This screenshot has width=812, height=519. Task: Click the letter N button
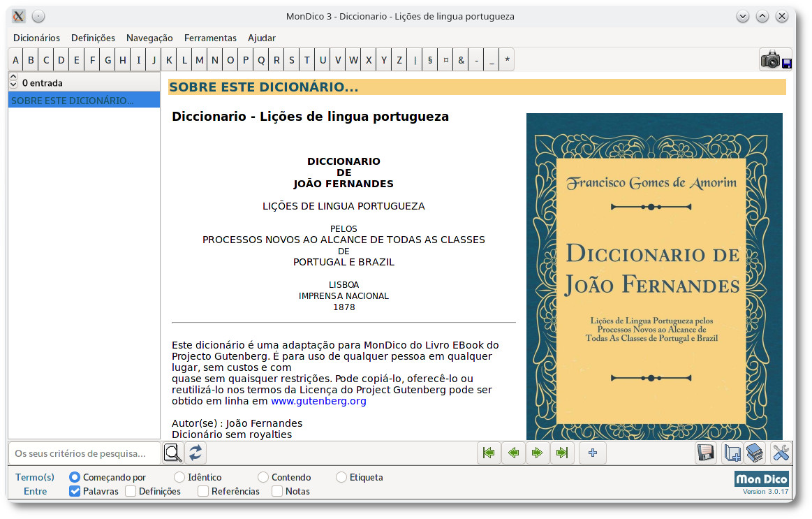pyautogui.click(x=215, y=59)
